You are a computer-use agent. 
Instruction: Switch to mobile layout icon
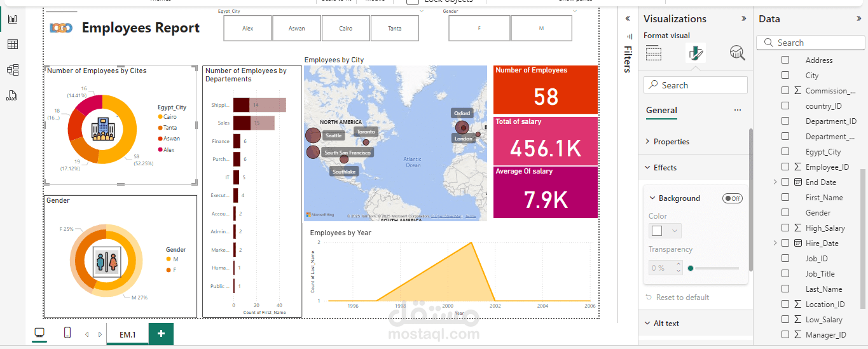click(x=67, y=333)
